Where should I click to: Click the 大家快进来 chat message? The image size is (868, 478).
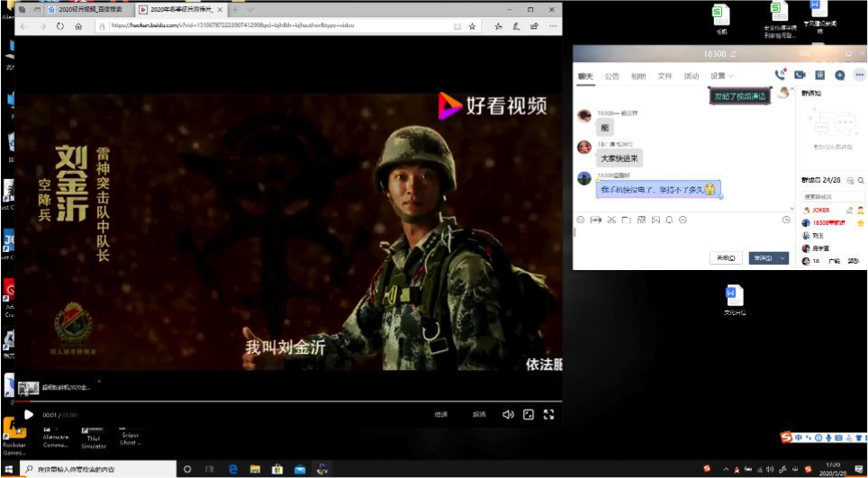(x=620, y=158)
